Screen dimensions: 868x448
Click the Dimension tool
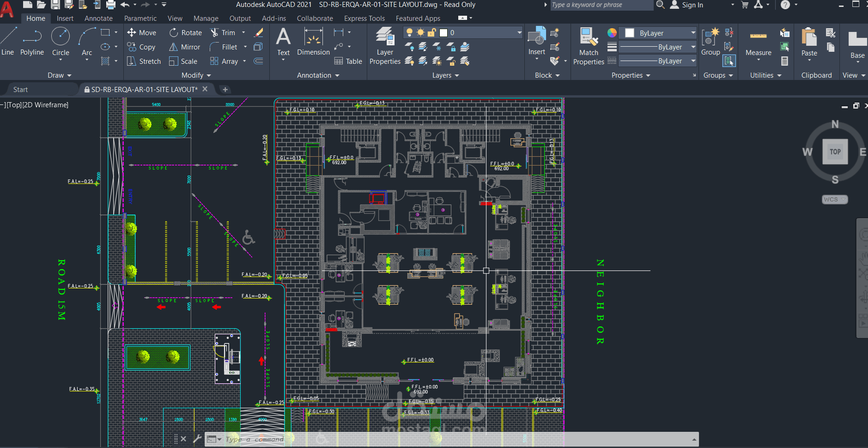coord(313,42)
